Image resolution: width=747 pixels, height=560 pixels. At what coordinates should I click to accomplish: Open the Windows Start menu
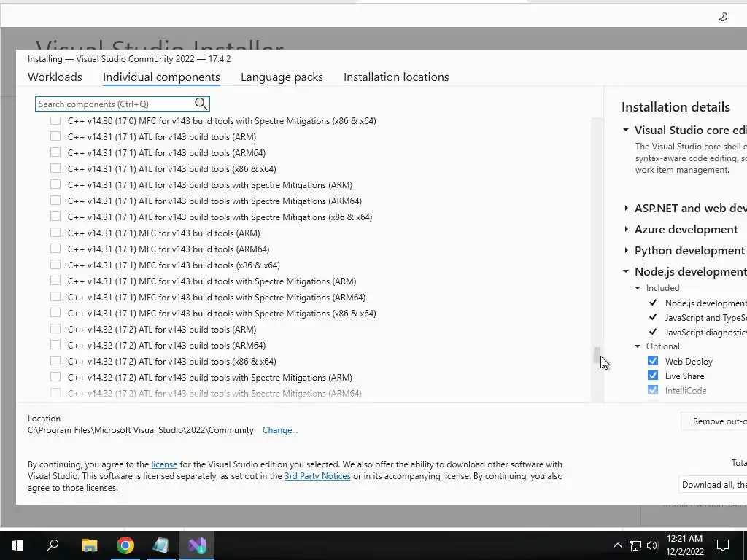coord(18,545)
